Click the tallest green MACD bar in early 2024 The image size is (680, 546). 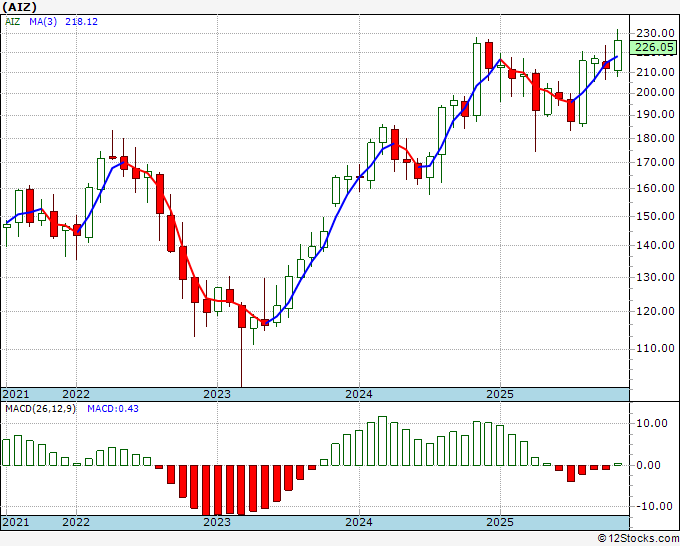382,441
